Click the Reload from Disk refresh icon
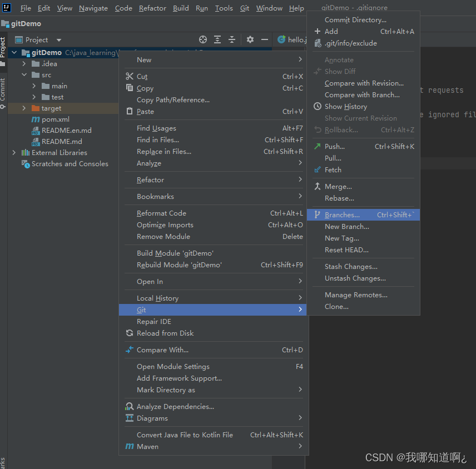Screen dimensions: 476x469 pyautogui.click(x=130, y=333)
